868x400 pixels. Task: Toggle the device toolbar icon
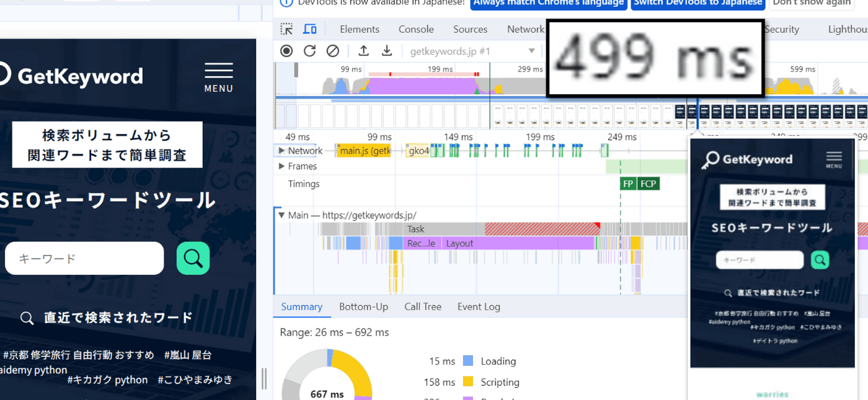(309, 29)
